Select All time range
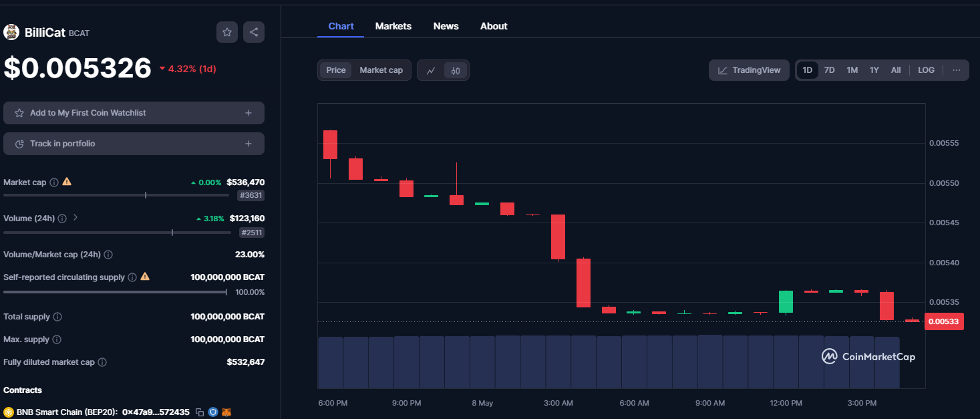The height and width of the screenshot is (419, 980). pyautogui.click(x=896, y=70)
